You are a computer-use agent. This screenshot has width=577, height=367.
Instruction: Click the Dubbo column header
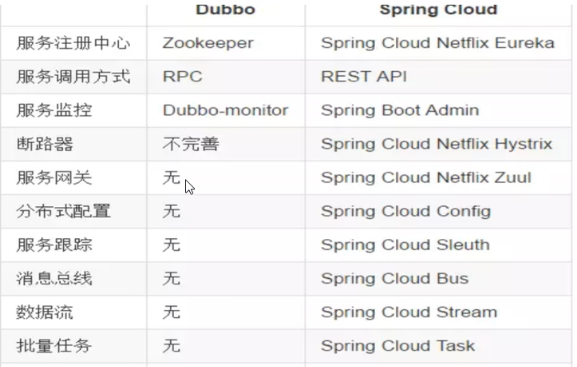[x=226, y=10]
